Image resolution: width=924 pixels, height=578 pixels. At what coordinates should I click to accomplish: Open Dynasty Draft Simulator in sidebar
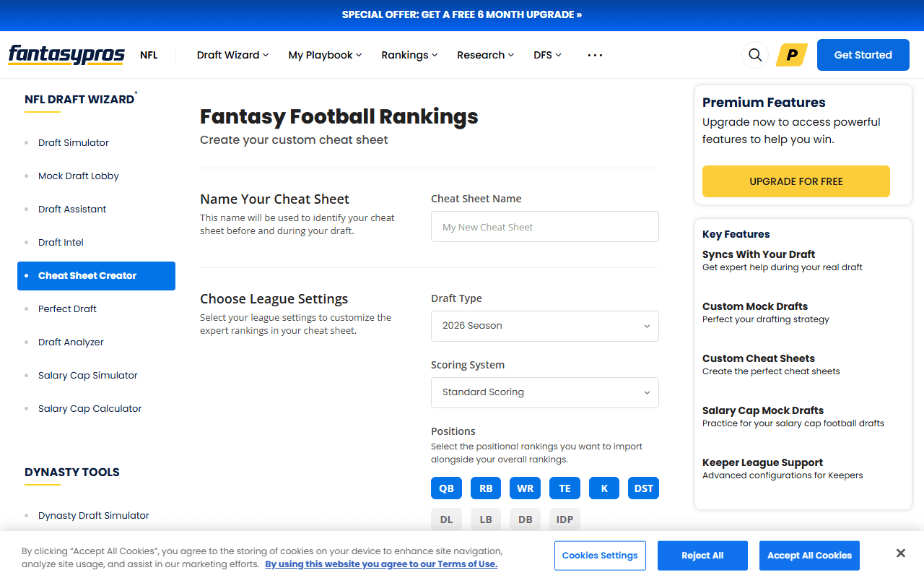(94, 515)
